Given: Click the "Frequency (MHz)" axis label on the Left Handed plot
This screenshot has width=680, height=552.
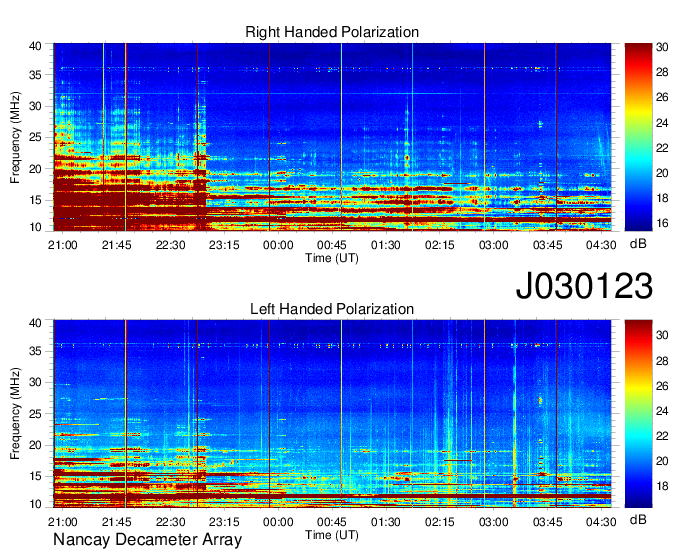Looking at the screenshot, I should (15, 414).
